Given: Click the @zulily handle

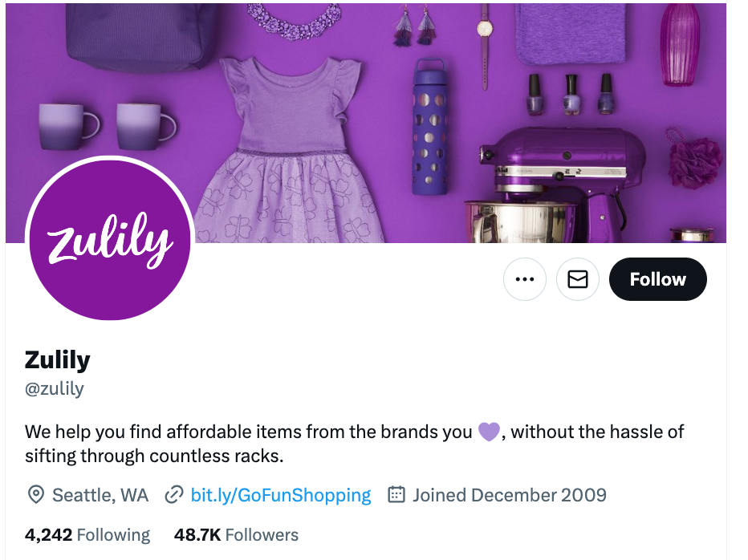Looking at the screenshot, I should [55, 389].
